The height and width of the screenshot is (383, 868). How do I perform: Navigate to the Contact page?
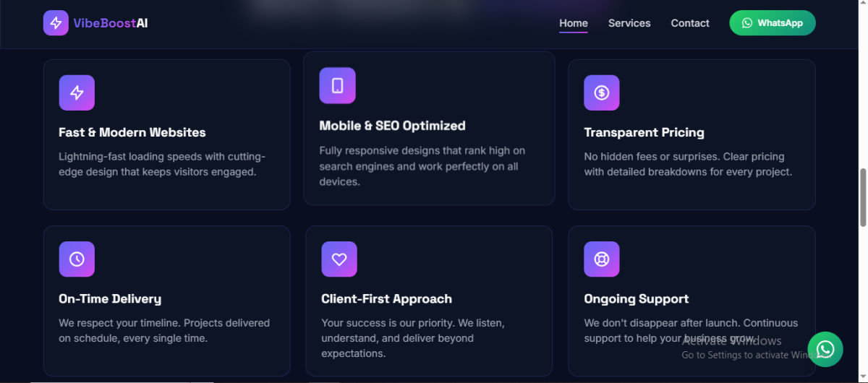pyautogui.click(x=690, y=23)
